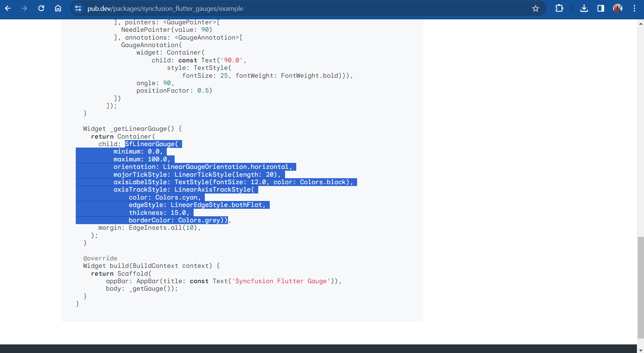Click the 'SfLinearGauge(' code text
The width and height of the screenshot is (644, 353).
pos(151,144)
